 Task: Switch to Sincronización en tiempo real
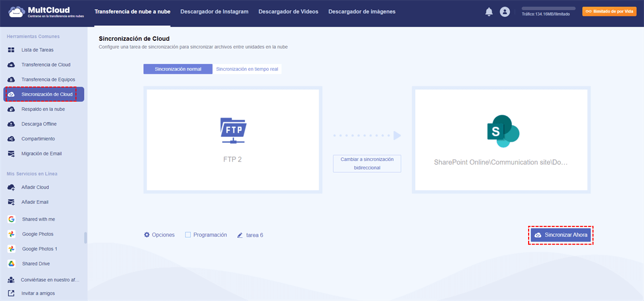point(247,69)
